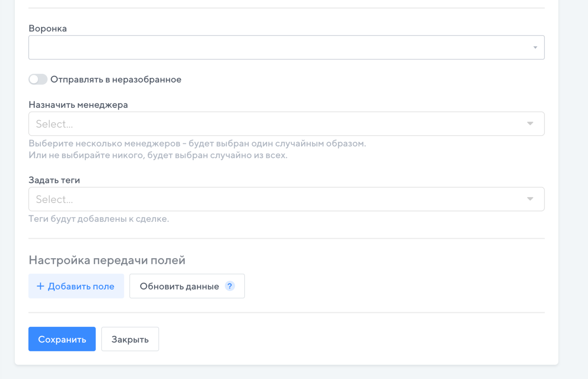Focus the Назначить менеджера Select placeholder
588x379 pixels.
pyautogui.click(x=55, y=124)
